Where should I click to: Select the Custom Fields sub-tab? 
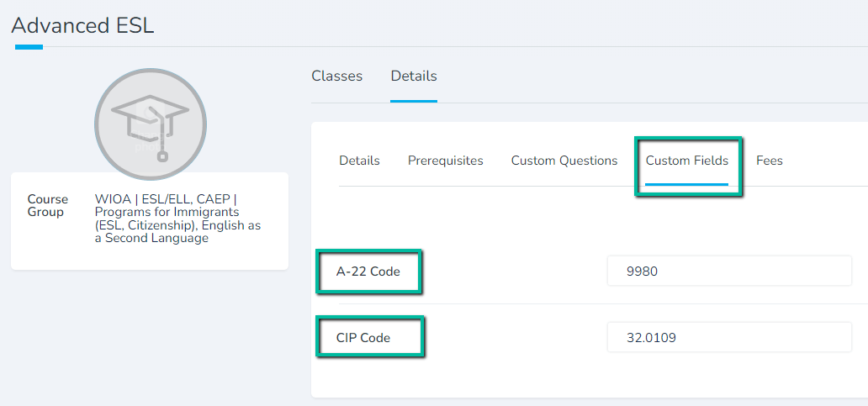click(x=686, y=161)
